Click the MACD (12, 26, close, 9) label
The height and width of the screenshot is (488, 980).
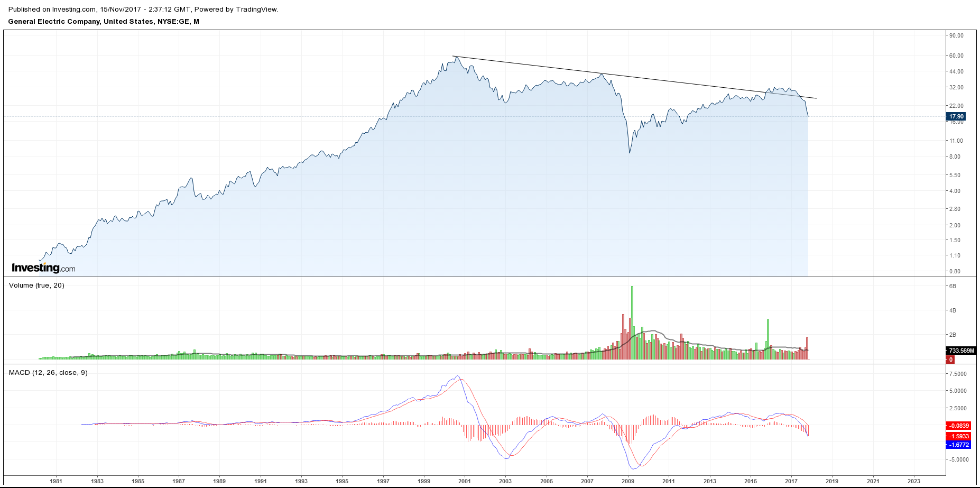(48, 373)
